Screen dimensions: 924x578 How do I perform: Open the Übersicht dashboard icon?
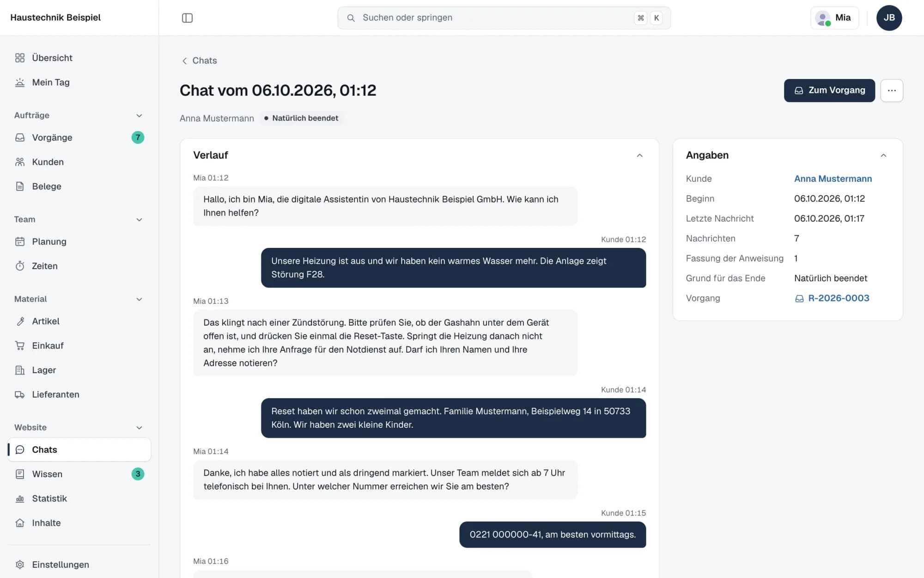tap(20, 58)
